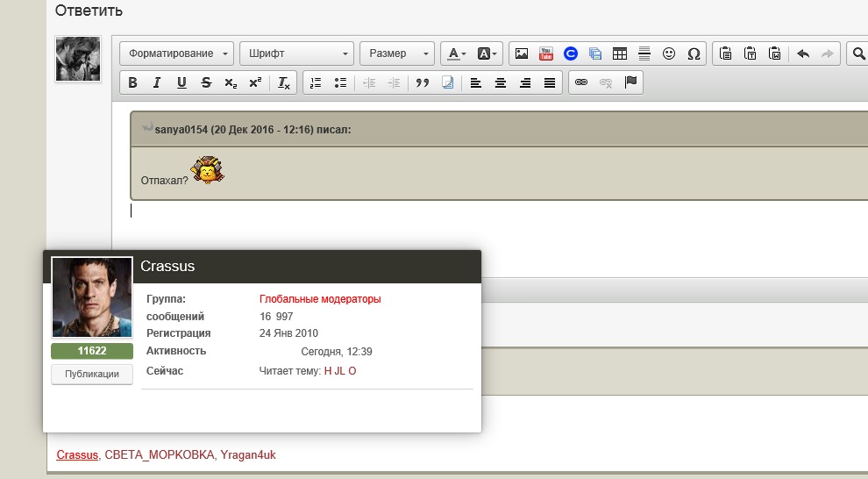This screenshot has height=479, width=868.
Task: Click Crassus avatar in the profile popup
Action: pyautogui.click(x=92, y=297)
